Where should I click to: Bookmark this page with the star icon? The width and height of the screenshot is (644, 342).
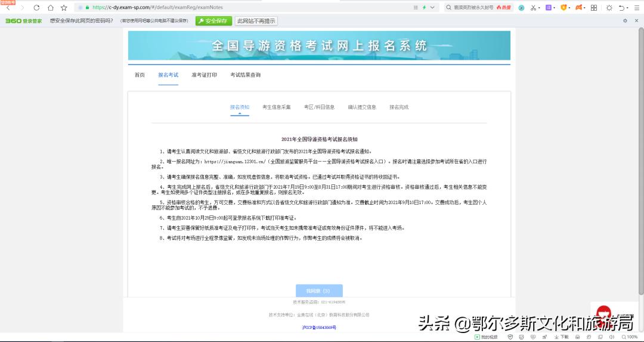point(64,8)
